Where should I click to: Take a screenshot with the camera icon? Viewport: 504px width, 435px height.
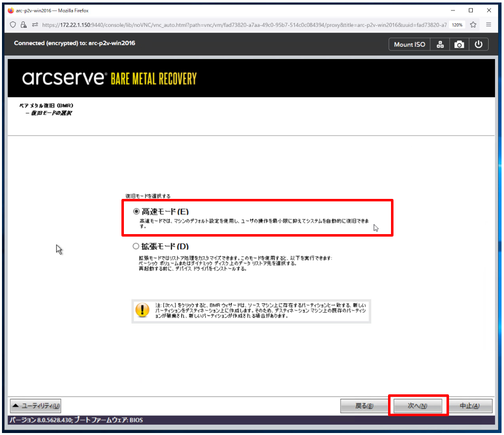[459, 45]
